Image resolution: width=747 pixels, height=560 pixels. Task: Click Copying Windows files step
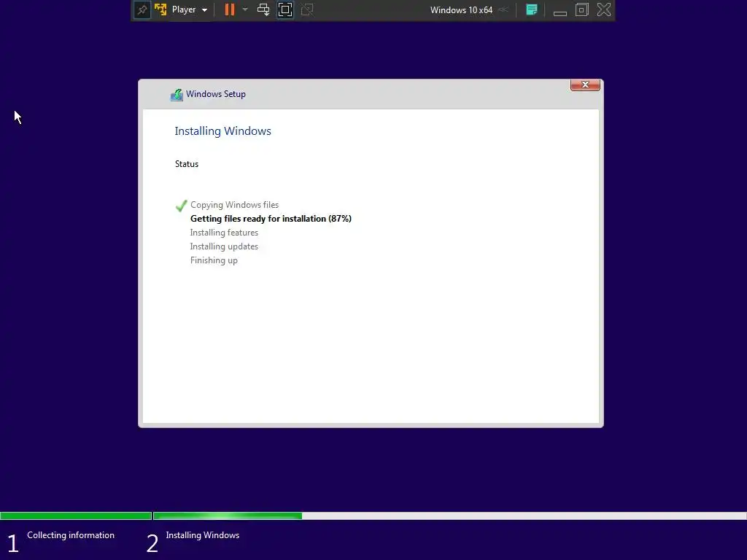coord(234,205)
